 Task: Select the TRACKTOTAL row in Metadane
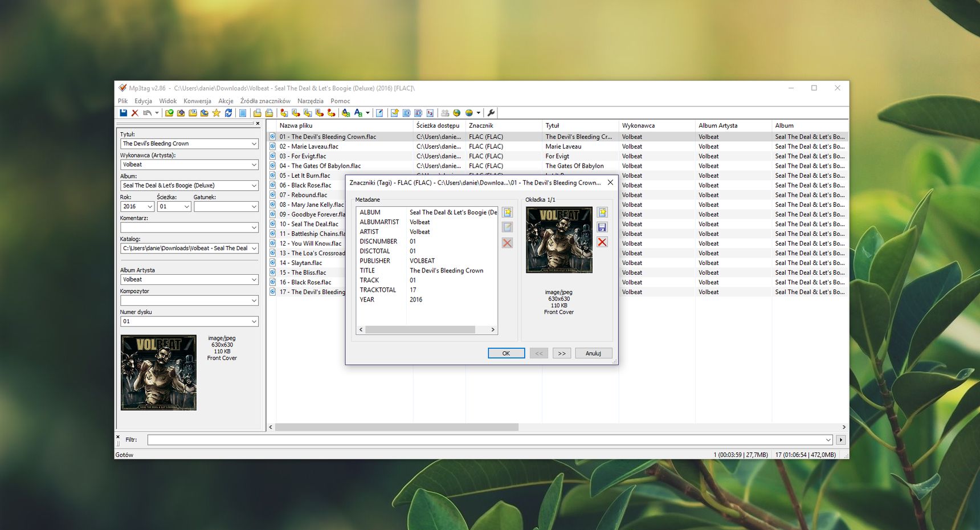[427, 290]
